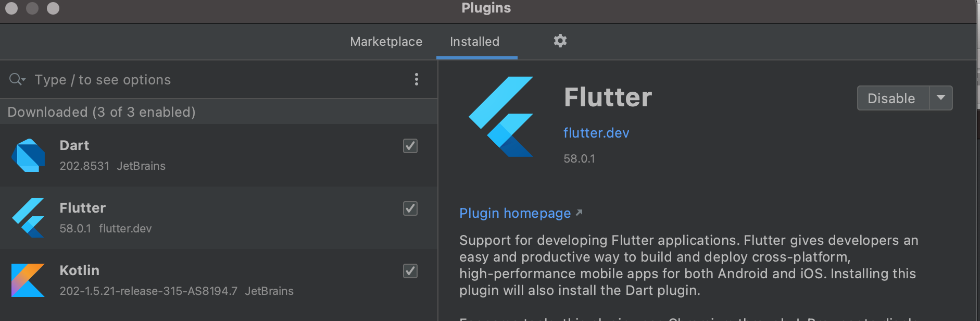This screenshot has width=980, height=321.
Task: Open the search options dropdown on magnifier
Action: [x=24, y=80]
